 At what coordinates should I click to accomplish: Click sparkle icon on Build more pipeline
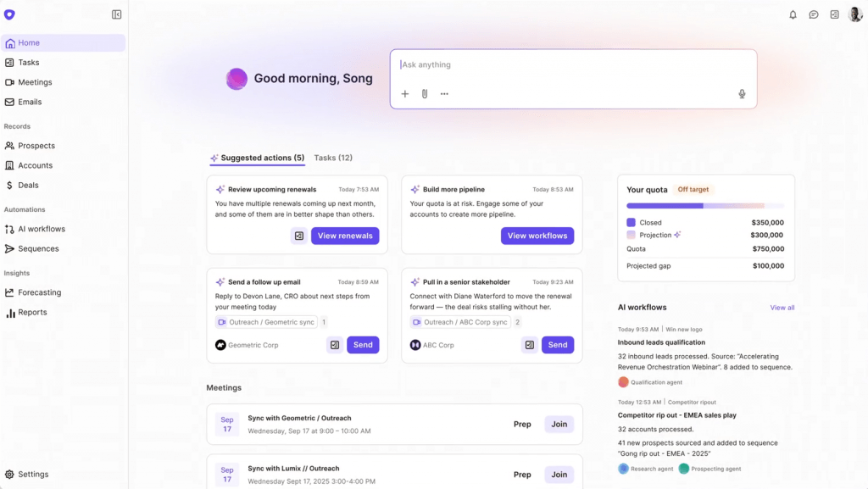click(415, 189)
